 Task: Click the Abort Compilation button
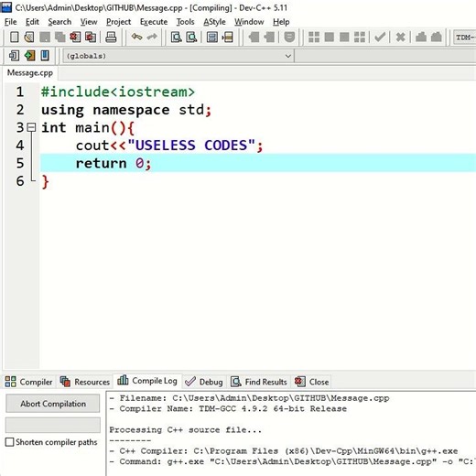(x=53, y=404)
